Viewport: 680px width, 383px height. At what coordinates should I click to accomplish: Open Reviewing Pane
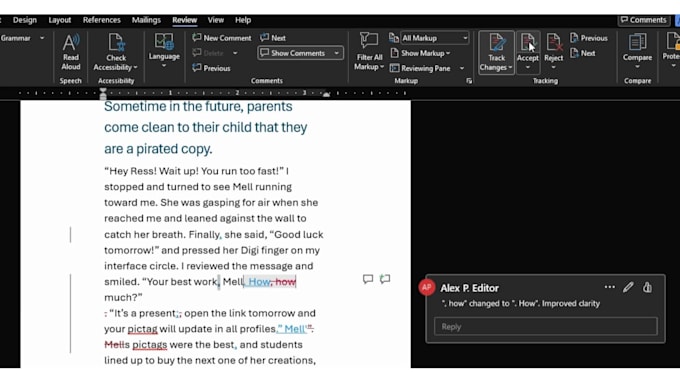420,68
